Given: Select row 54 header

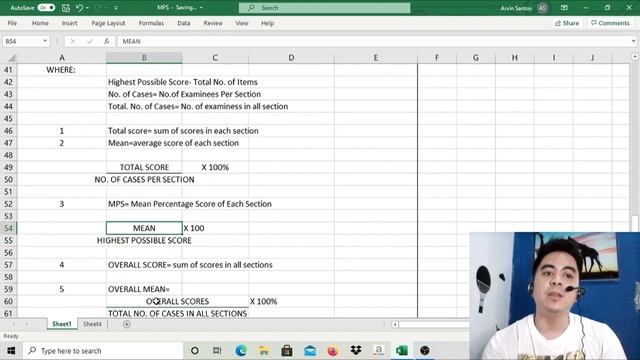Looking at the screenshot, I should coord(9,228).
